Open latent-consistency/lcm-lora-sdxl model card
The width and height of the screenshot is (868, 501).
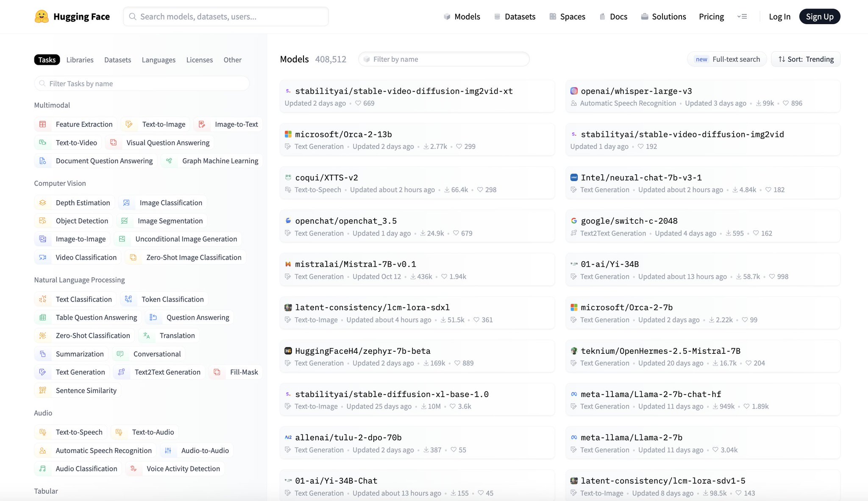point(417,313)
